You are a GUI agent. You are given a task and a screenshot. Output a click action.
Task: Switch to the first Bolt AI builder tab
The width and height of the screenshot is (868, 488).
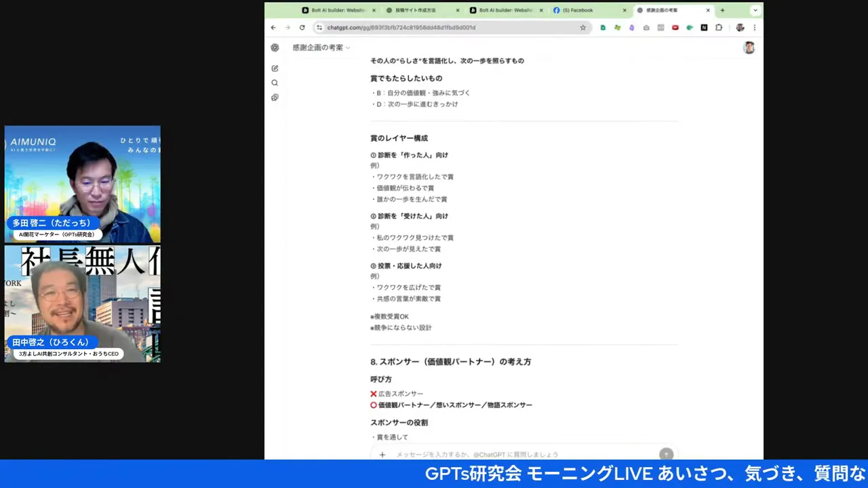[335, 9]
